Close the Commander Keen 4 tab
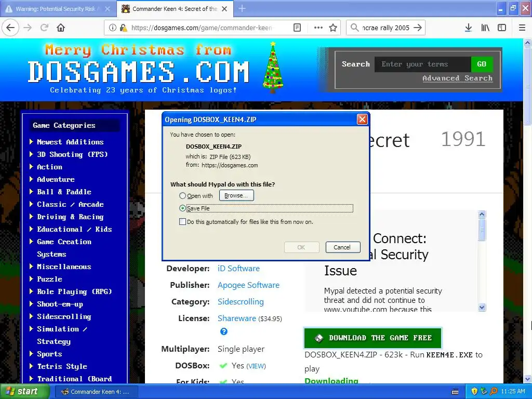The width and height of the screenshot is (532, 399). tap(224, 9)
